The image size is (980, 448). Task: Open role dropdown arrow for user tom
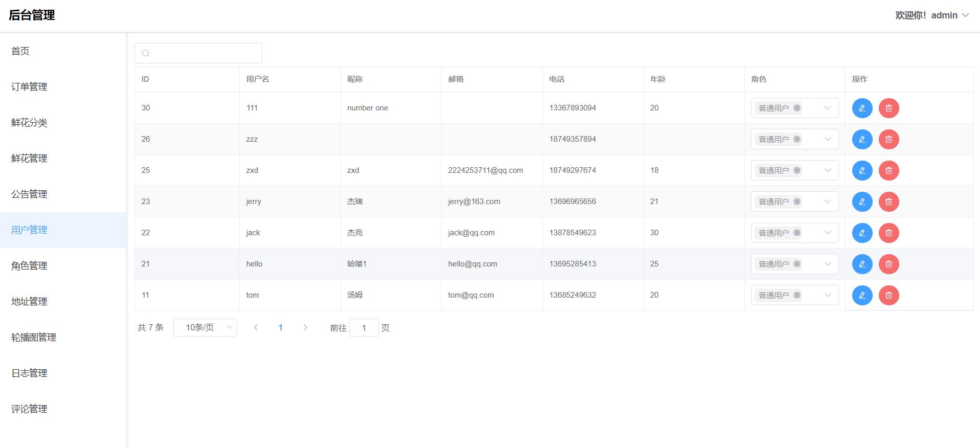point(827,295)
